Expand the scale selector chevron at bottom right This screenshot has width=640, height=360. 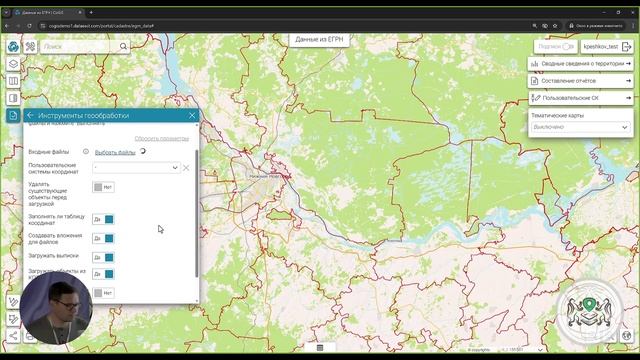coord(540,350)
